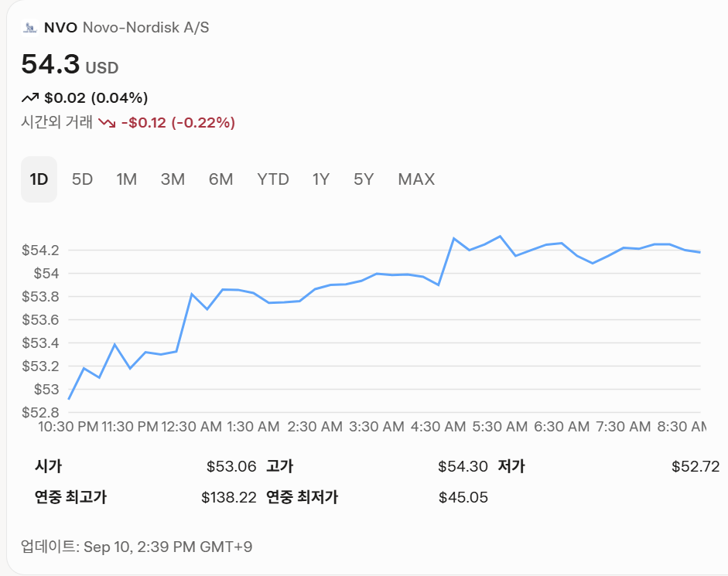The image size is (728, 576).
Task: Open the MAX chart range
Action: [416, 179]
